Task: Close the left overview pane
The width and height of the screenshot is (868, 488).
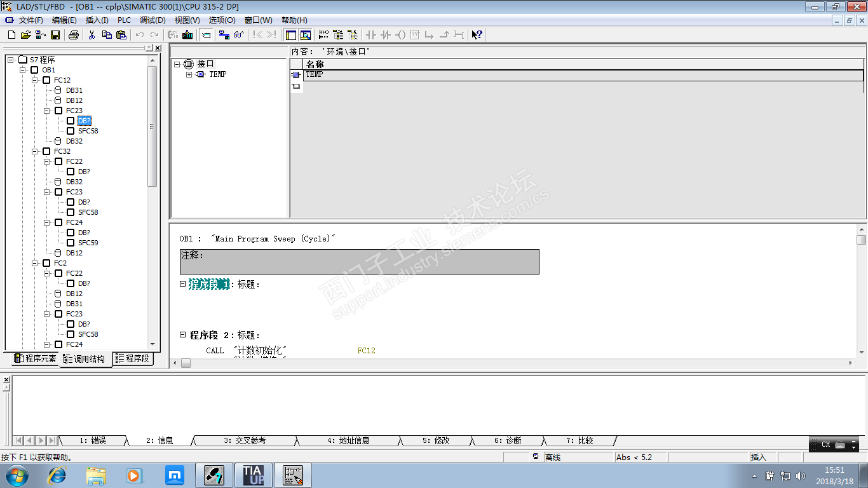Action: point(158,48)
